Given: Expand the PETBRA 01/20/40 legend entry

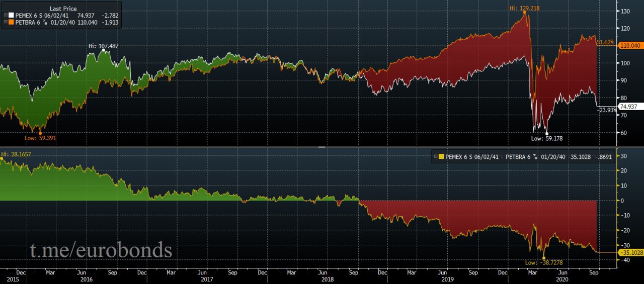Looking at the screenshot, I should [x=5, y=23].
